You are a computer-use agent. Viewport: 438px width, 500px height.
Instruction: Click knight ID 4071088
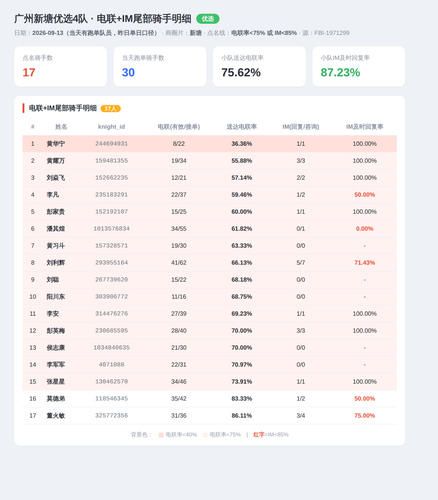click(x=111, y=365)
